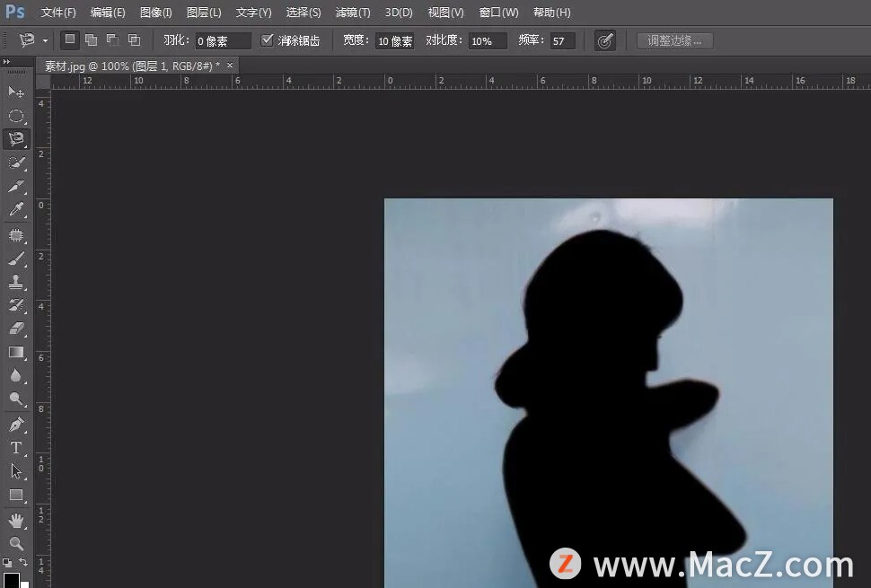Select the Horizontal Type tool
The height and width of the screenshot is (588, 871).
point(16,448)
